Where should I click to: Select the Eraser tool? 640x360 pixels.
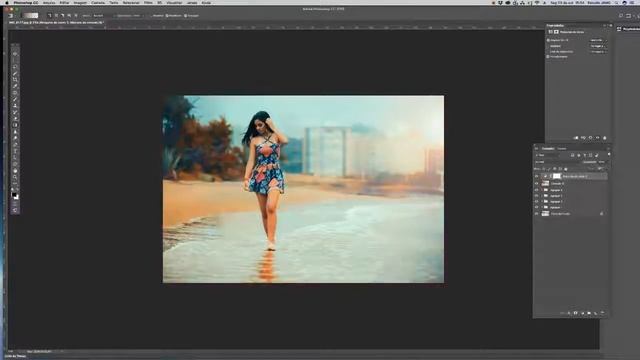15,119
